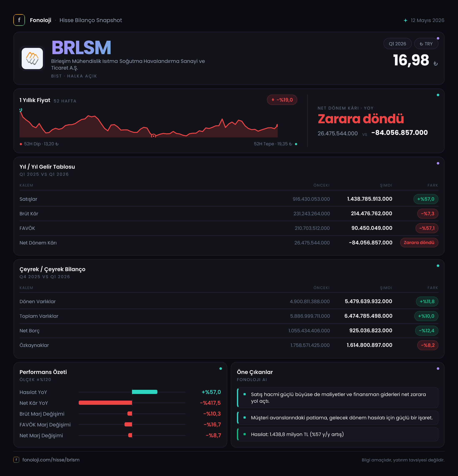Click the 16,98 share price
Image resolution: width=458 pixels, height=476 pixels.
(411, 60)
